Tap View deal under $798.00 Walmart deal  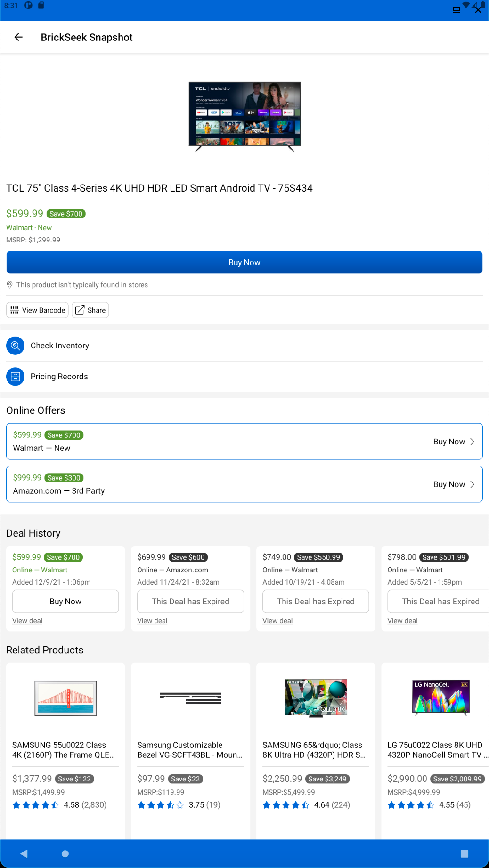pyautogui.click(x=402, y=621)
